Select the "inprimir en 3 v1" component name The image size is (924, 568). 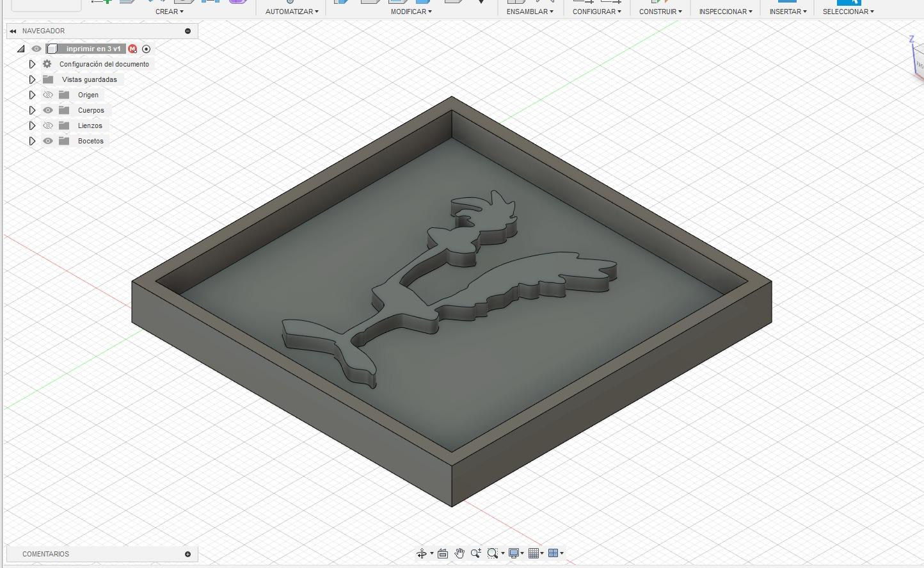tap(93, 49)
